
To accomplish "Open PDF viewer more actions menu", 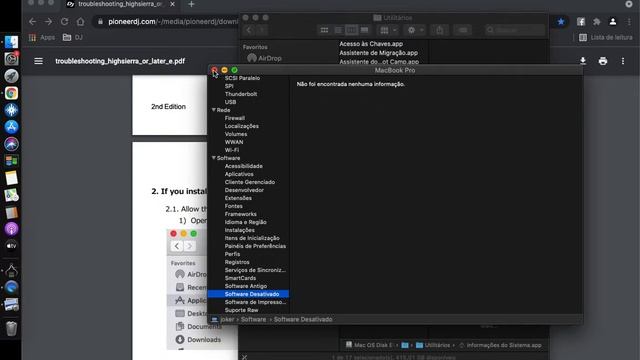I will click(x=623, y=61).
